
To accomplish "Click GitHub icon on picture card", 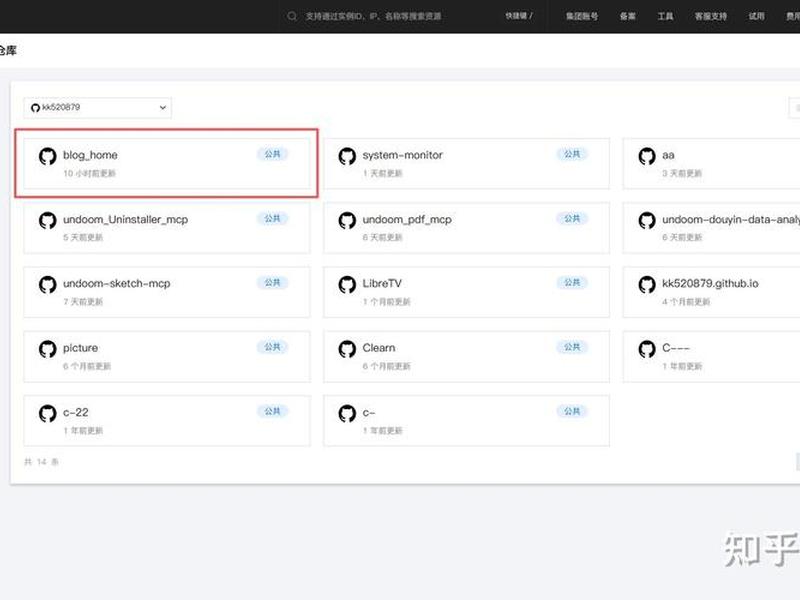I will (x=47, y=349).
